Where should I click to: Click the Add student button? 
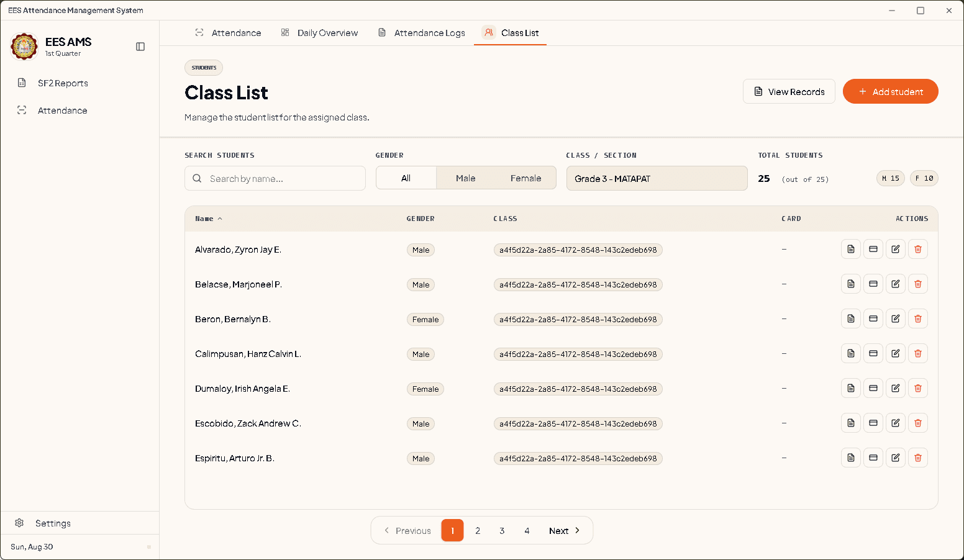tap(890, 91)
